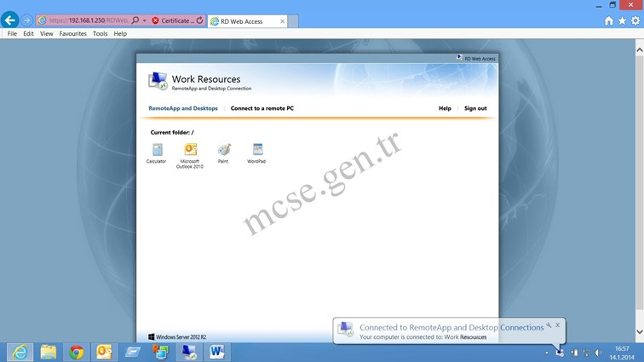Open Microsoft Outlook 2010 RemoteApp

pos(190,155)
